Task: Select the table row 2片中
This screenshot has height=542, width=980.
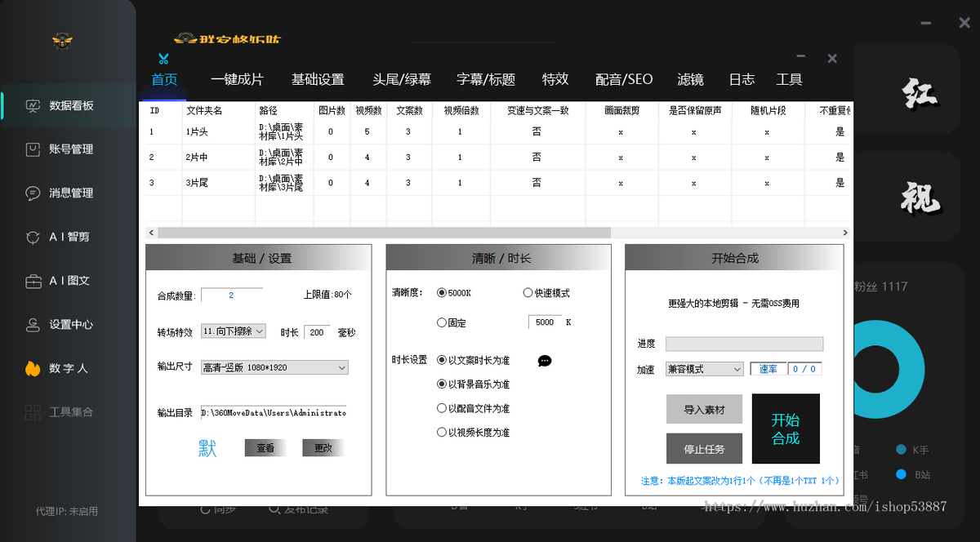Action: click(497, 157)
